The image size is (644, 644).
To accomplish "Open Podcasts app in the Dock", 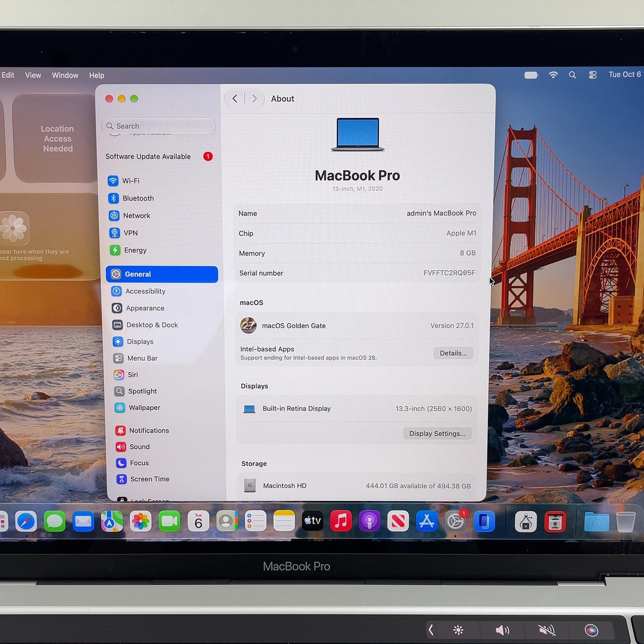I will click(x=369, y=521).
